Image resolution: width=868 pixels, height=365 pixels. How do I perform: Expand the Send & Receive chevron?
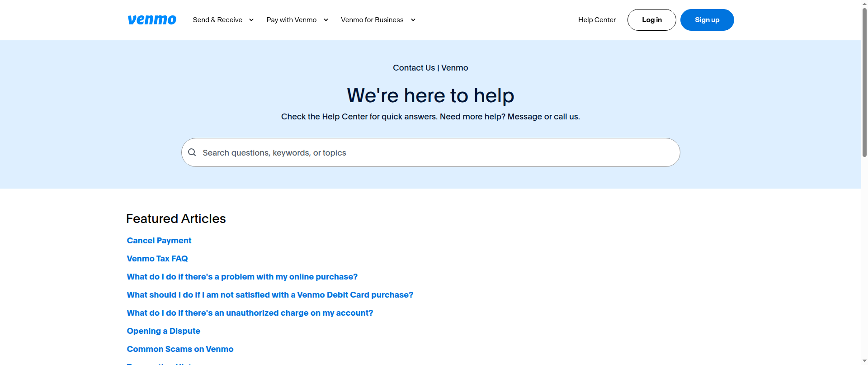pyautogui.click(x=251, y=20)
